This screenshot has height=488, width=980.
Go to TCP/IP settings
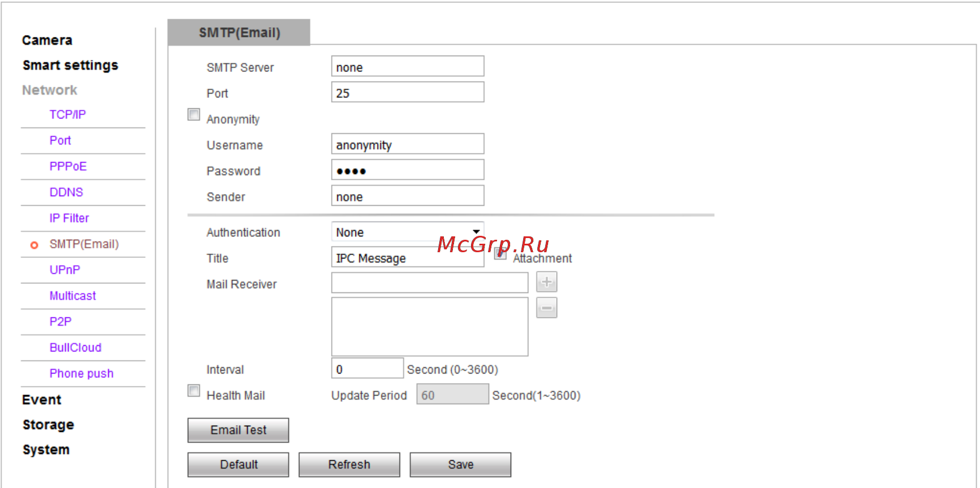(67, 114)
